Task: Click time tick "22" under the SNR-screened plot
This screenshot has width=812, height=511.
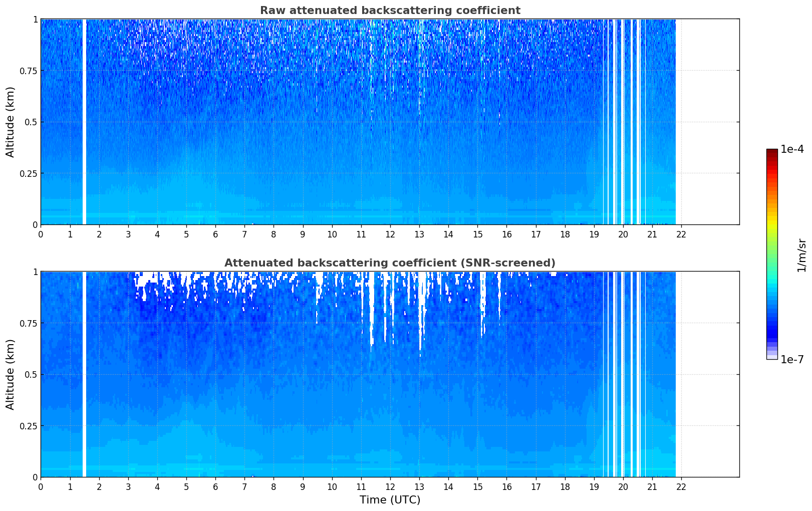Action: [681, 486]
